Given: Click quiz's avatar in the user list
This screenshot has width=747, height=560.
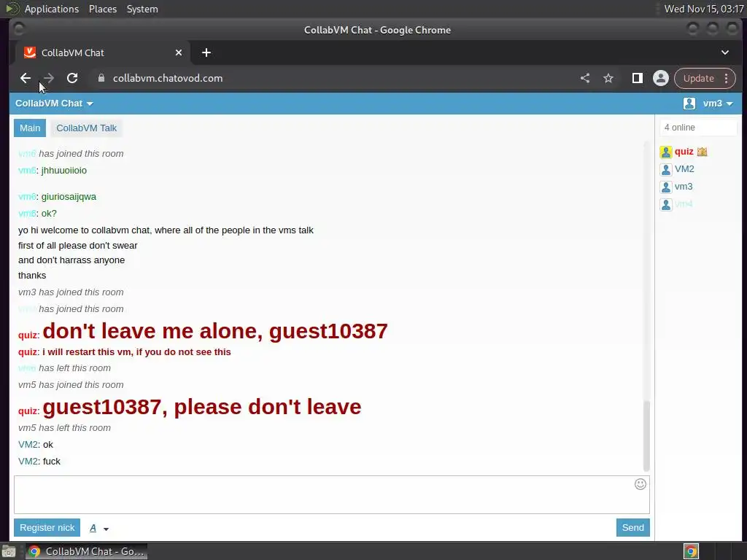Looking at the screenshot, I should [666, 152].
